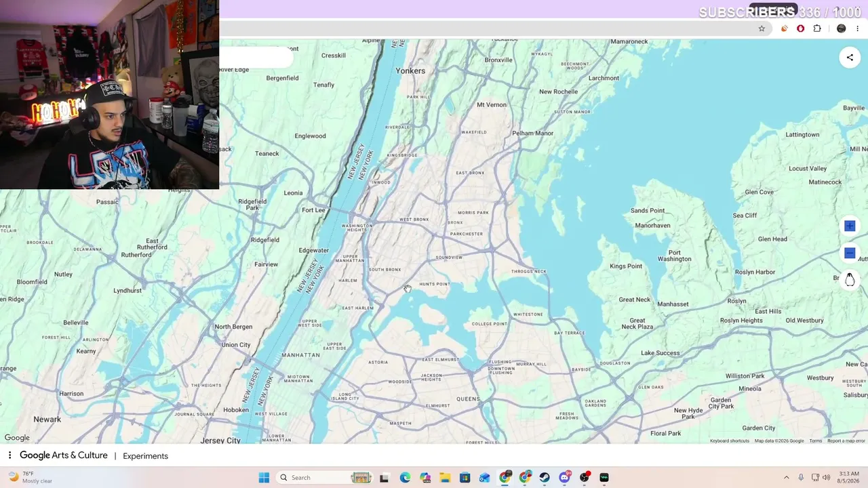The height and width of the screenshot is (488, 868).
Task: Open the Google Arts & Culture three-dot menu
Action: [x=9, y=455]
